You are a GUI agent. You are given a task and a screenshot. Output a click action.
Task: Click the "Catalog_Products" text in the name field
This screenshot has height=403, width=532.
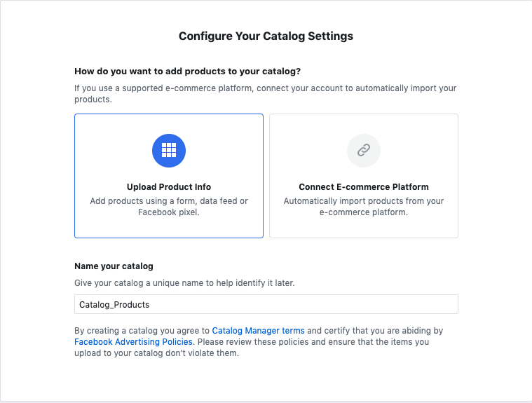(114, 305)
